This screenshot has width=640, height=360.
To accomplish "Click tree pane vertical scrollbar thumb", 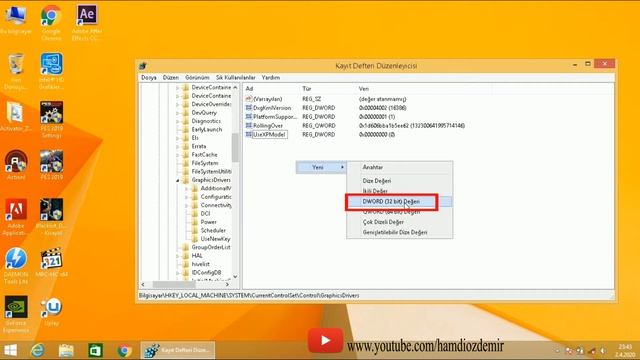I will 235,148.
